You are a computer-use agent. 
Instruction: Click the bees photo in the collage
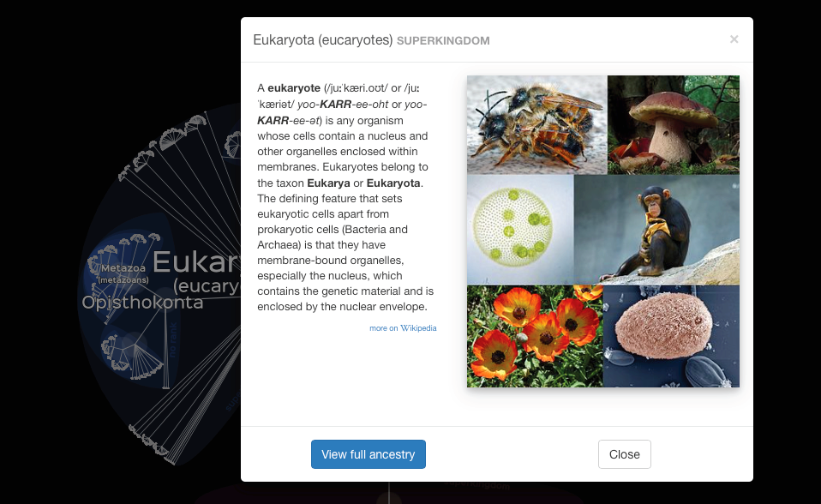(537, 124)
